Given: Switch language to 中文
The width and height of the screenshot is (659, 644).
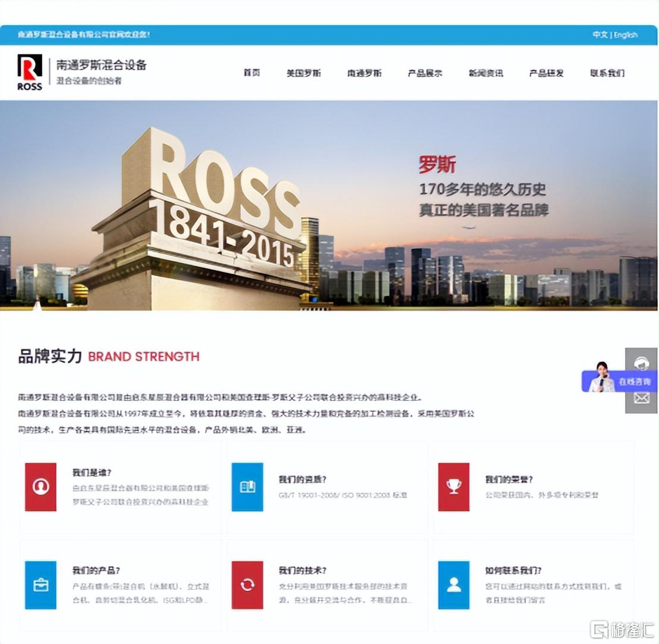Looking at the screenshot, I should [x=600, y=35].
